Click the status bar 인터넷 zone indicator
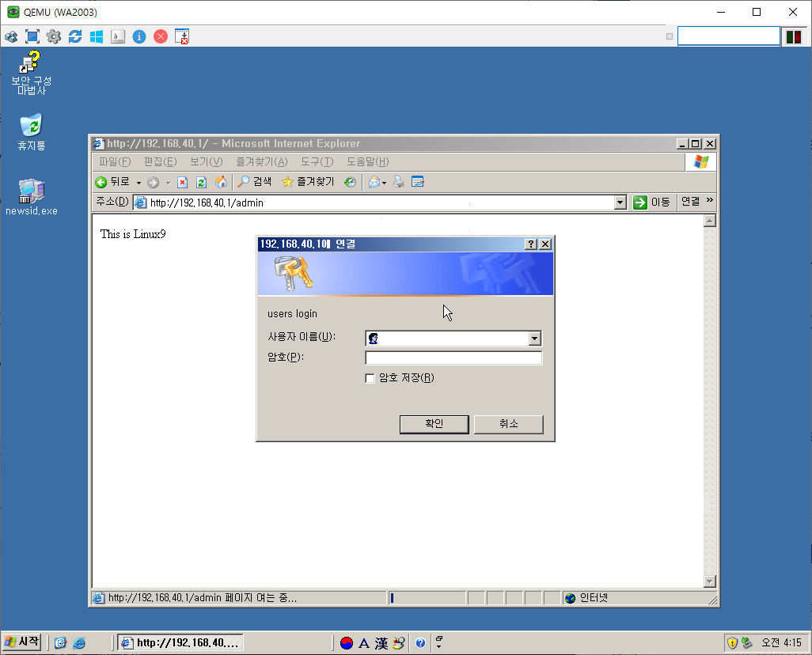This screenshot has height=655, width=812. [586, 598]
